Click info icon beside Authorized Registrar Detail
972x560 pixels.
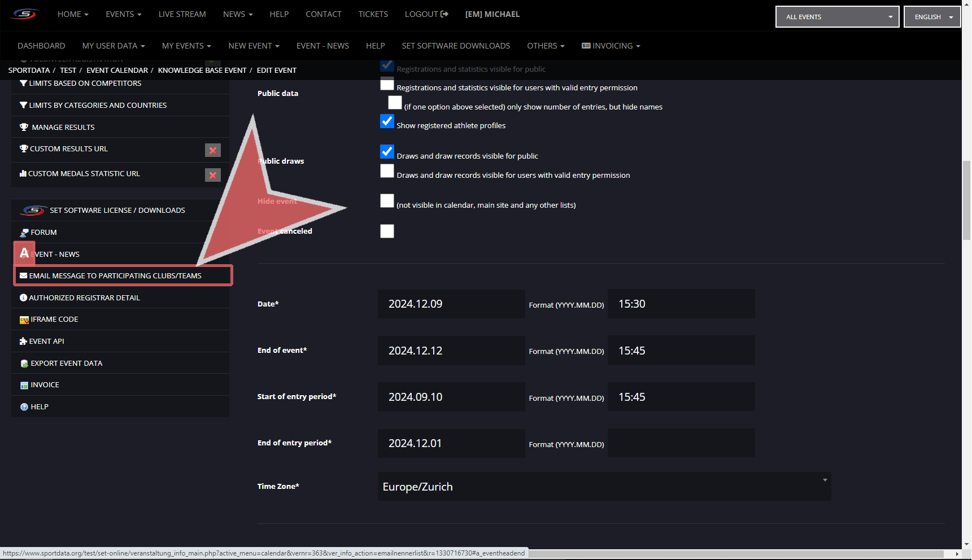(x=23, y=297)
